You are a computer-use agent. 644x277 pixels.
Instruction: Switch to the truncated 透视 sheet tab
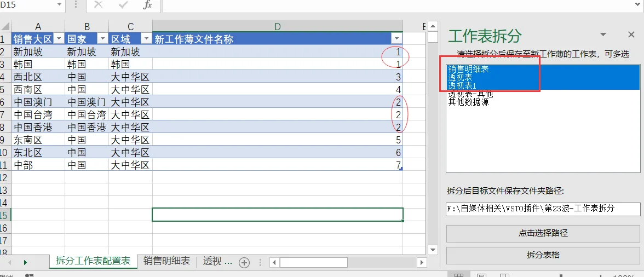pyautogui.click(x=217, y=261)
